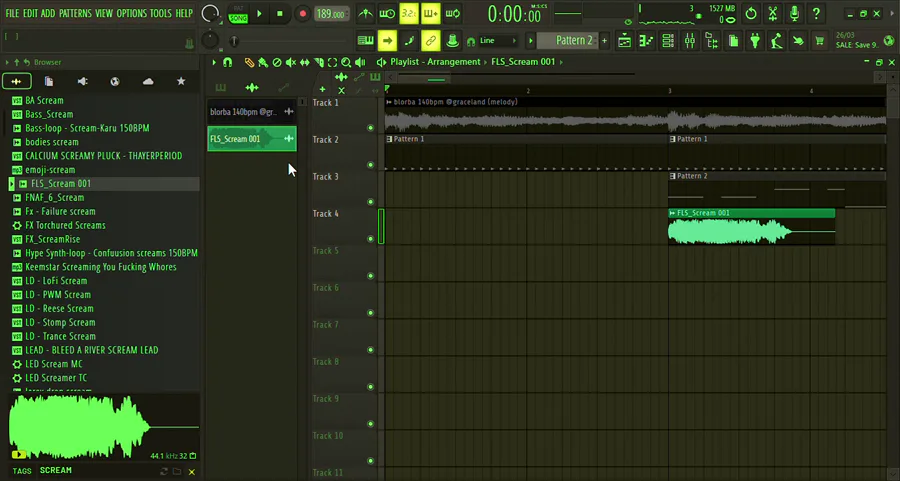
Task: Open the TOOLS menu
Action: 161,13
